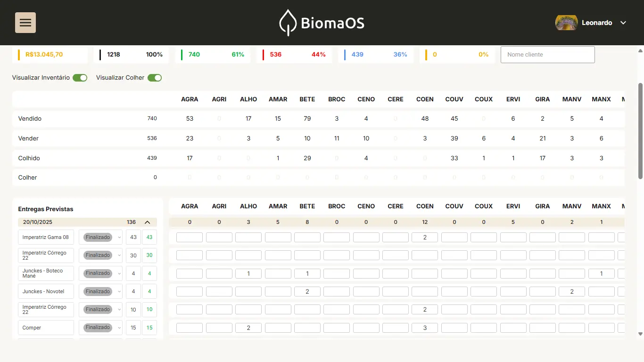Collapse the 20/10/2025 deliveries group
This screenshot has height=362, width=644.
point(147,222)
